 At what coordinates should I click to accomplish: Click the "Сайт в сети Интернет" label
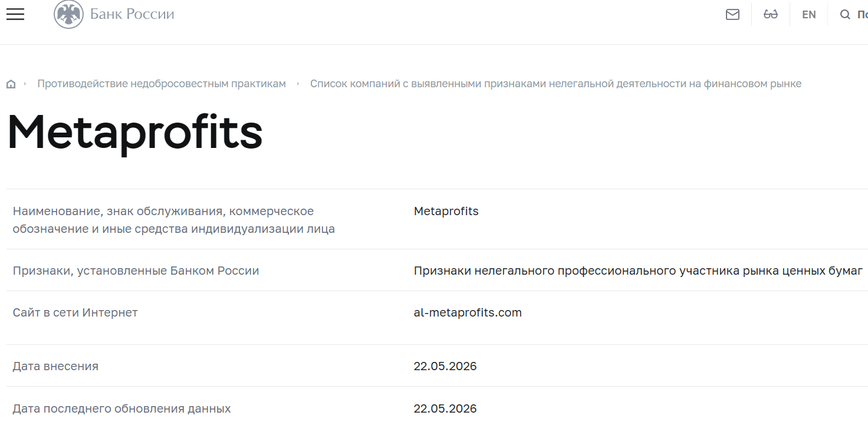[75, 312]
